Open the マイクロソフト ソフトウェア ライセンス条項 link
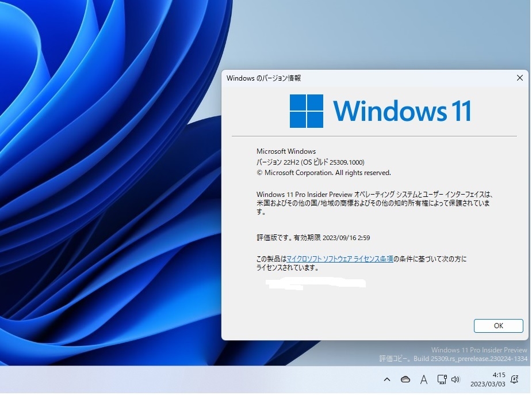 [x=340, y=260]
